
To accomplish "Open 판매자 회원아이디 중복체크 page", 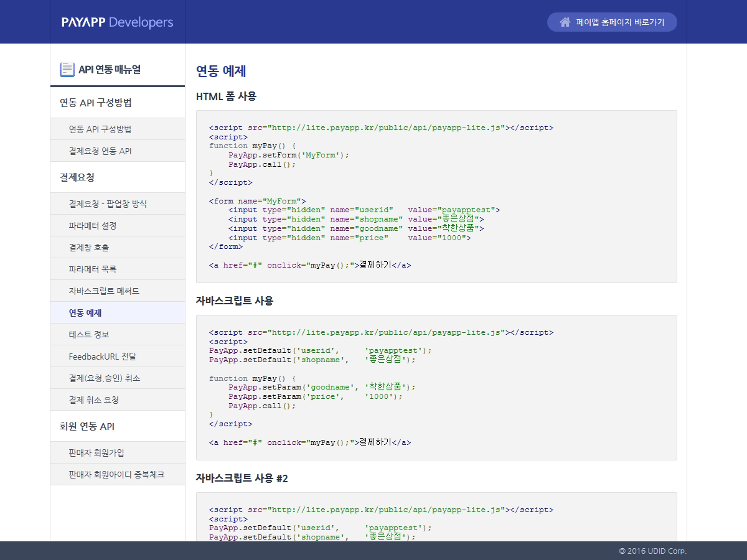I will [118, 475].
